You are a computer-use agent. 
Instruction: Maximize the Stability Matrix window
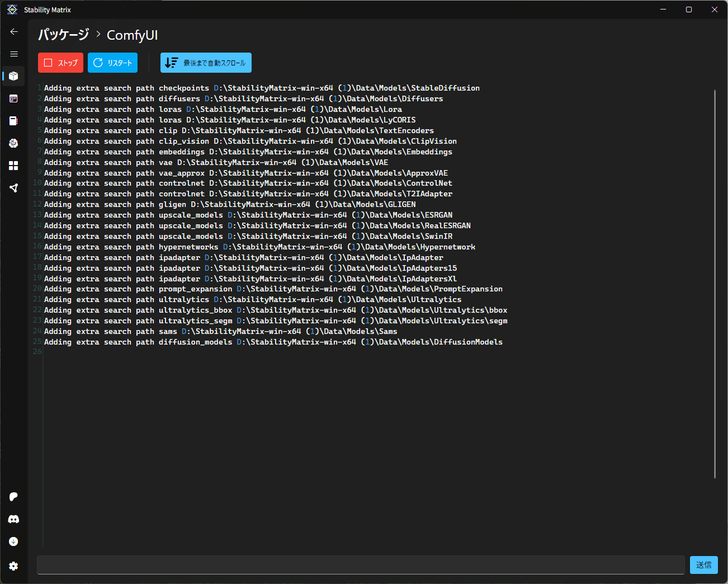(689, 10)
